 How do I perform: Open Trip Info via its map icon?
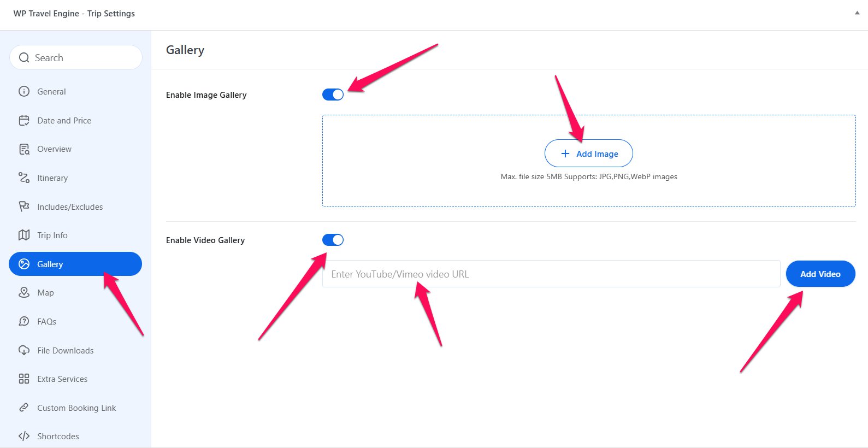click(x=24, y=235)
